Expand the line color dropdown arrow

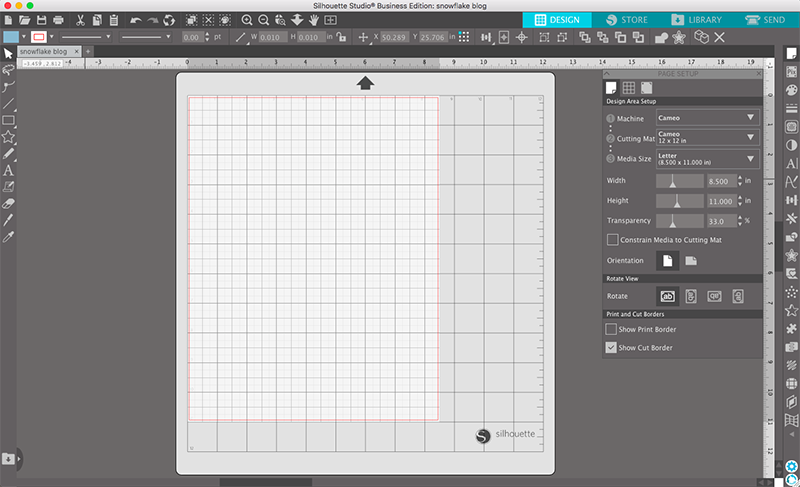52,37
